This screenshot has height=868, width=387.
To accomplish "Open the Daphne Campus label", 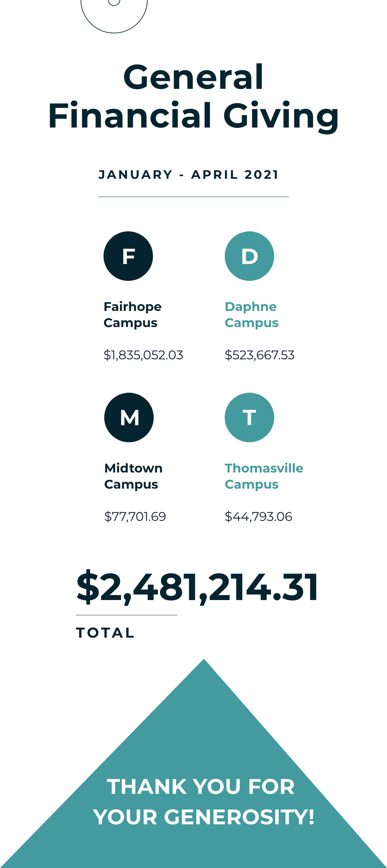I will click(252, 315).
